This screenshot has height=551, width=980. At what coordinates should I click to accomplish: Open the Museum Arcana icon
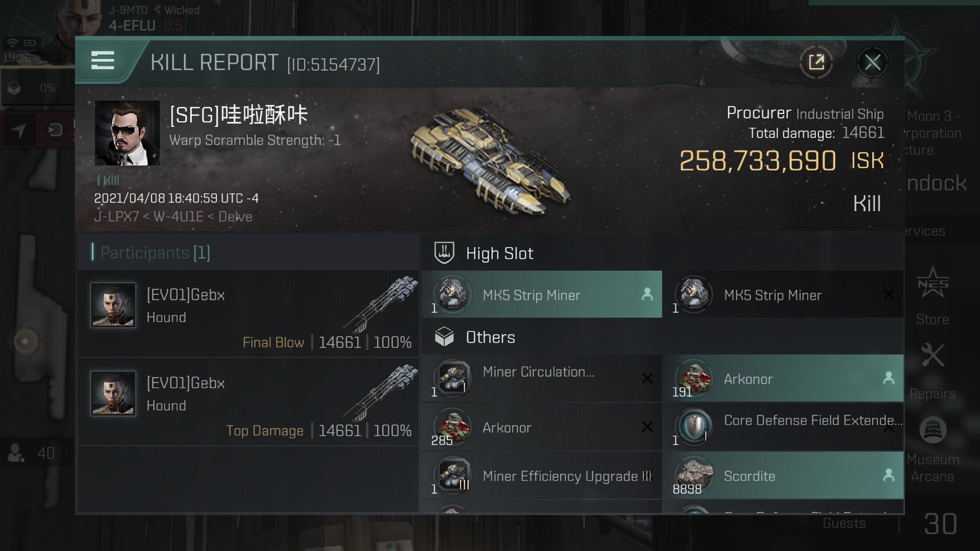[933, 430]
